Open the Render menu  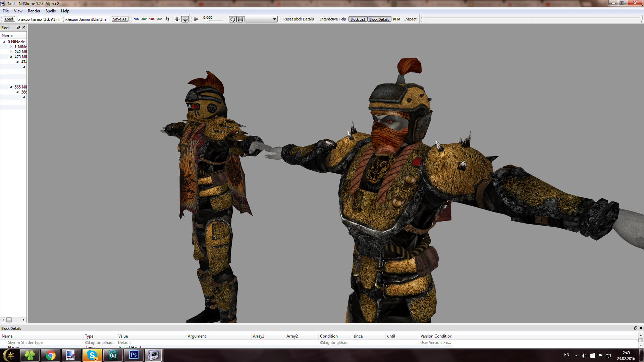point(34,11)
